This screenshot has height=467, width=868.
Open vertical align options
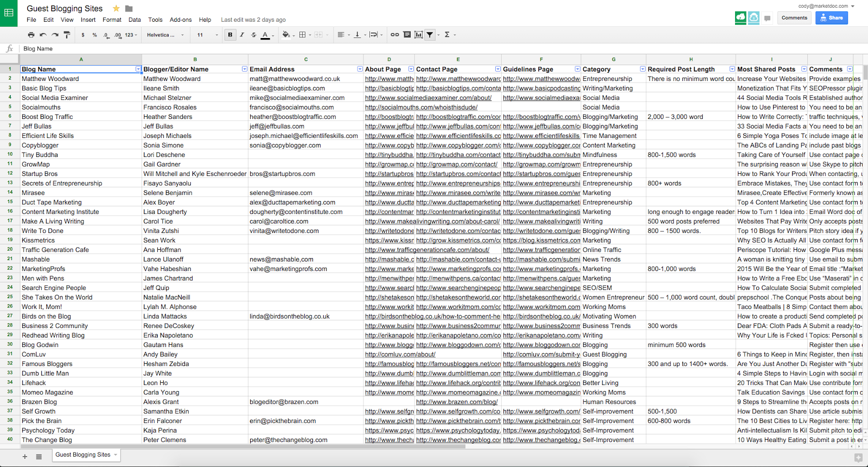pos(359,35)
